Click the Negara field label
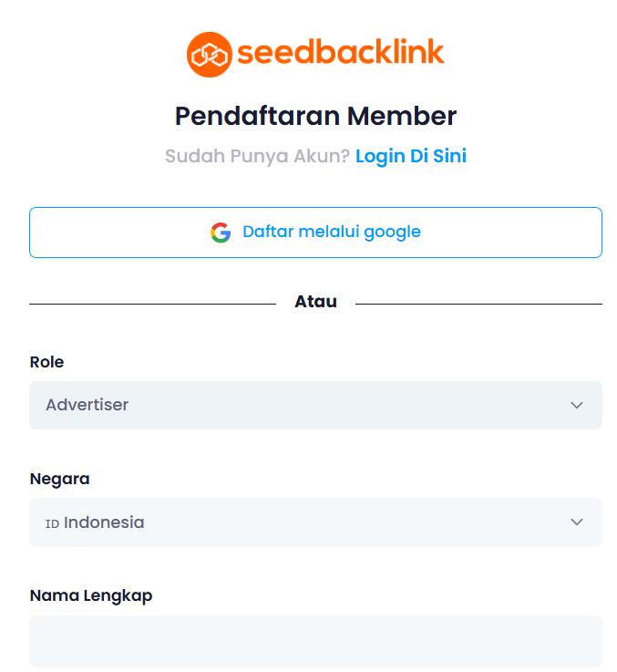 click(59, 479)
